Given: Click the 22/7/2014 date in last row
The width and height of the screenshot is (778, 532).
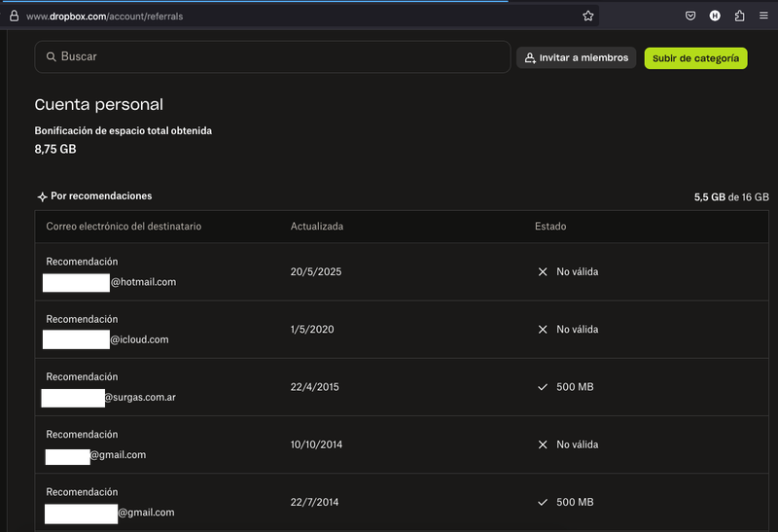Looking at the screenshot, I should (314, 502).
